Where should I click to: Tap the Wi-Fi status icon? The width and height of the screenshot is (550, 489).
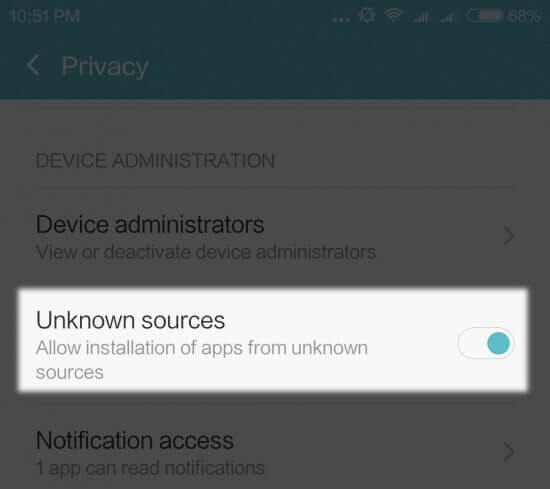[x=393, y=15]
